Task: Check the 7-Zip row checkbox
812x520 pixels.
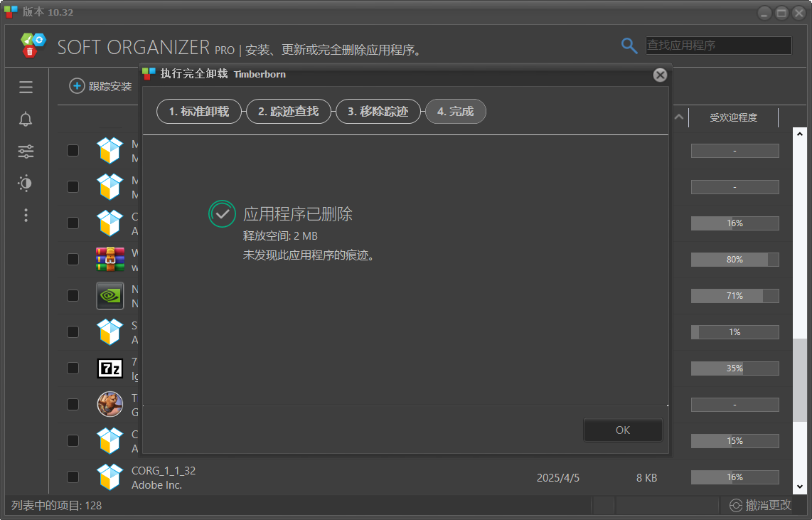Action: point(73,368)
